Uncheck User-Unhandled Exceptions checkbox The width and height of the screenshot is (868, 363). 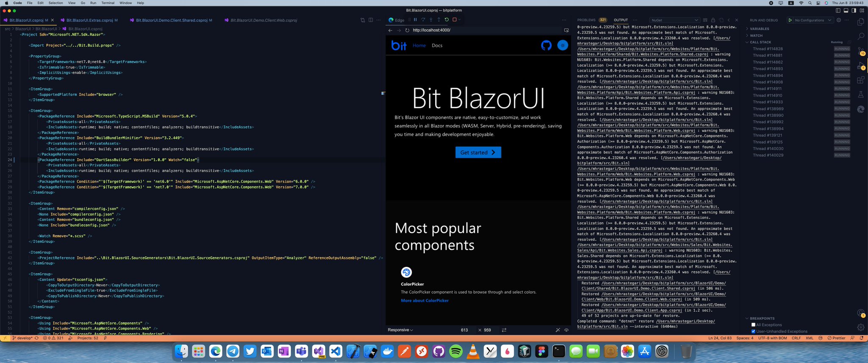pyautogui.click(x=753, y=331)
